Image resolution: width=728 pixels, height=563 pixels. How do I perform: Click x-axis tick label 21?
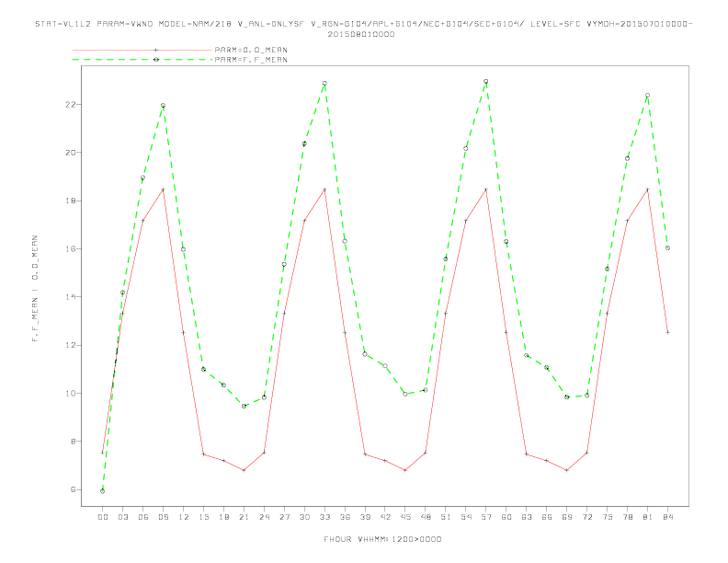point(244,517)
